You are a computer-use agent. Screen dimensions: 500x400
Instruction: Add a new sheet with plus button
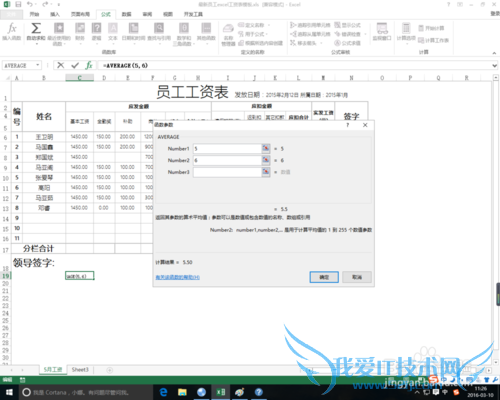point(109,370)
